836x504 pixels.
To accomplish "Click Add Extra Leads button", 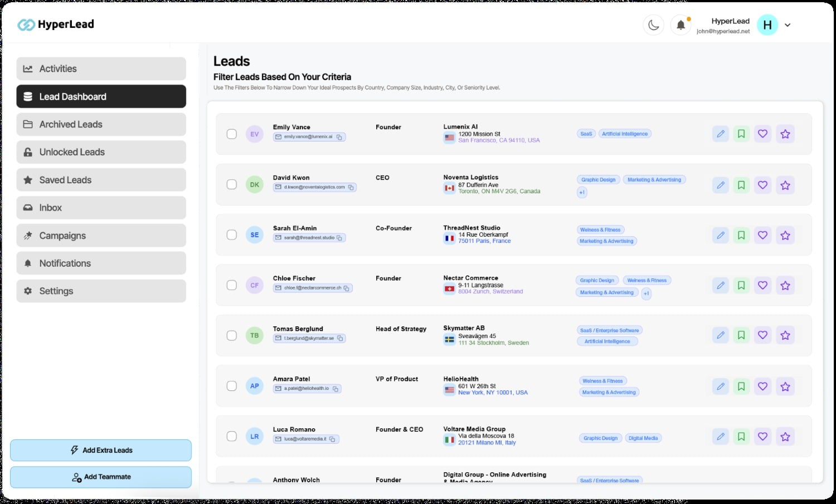I will pos(101,450).
